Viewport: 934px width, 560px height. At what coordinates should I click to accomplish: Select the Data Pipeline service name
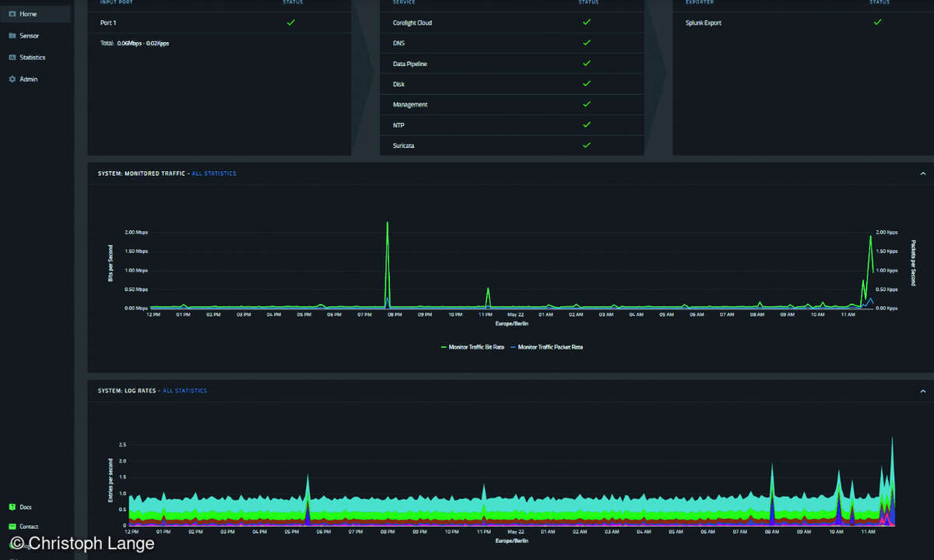(410, 64)
